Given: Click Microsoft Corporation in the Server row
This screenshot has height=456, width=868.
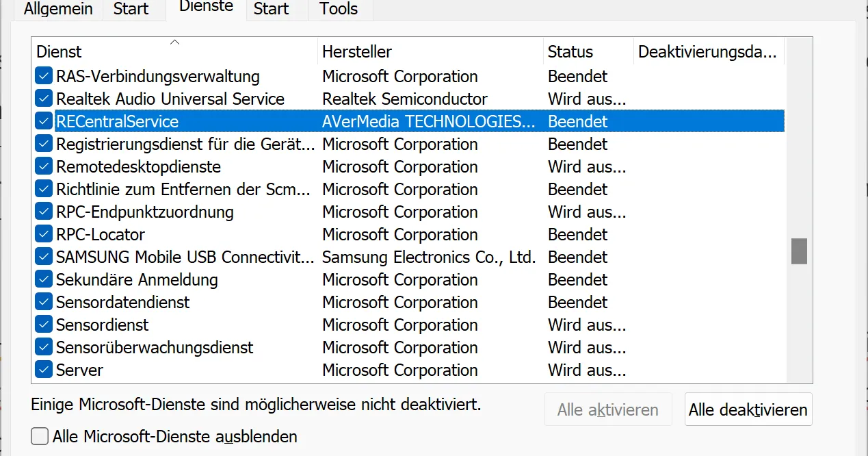Looking at the screenshot, I should pyautogui.click(x=400, y=370).
